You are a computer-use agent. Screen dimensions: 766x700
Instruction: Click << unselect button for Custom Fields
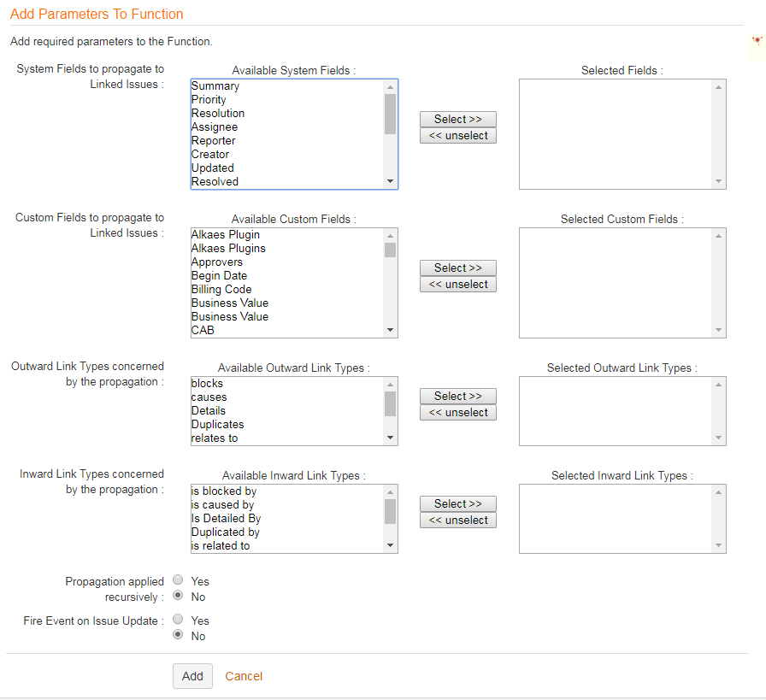point(457,285)
